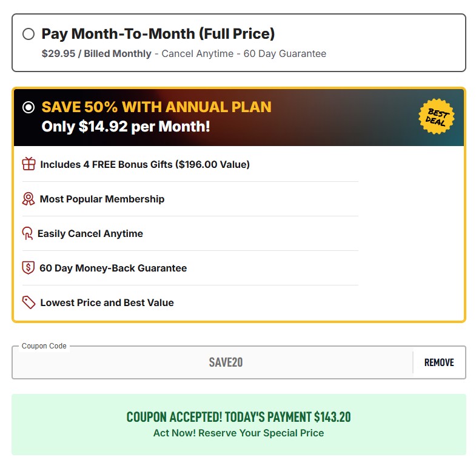
Task: Click the Pay Month-To-Month (Full Price) heading
Action: coord(158,34)
